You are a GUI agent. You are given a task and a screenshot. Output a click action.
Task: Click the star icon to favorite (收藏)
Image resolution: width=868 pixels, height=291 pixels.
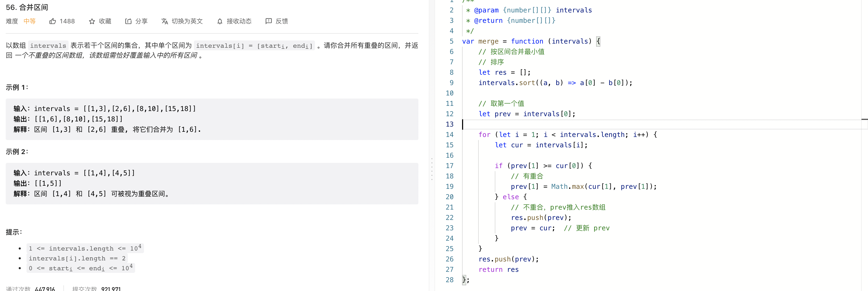pos(92,21)
